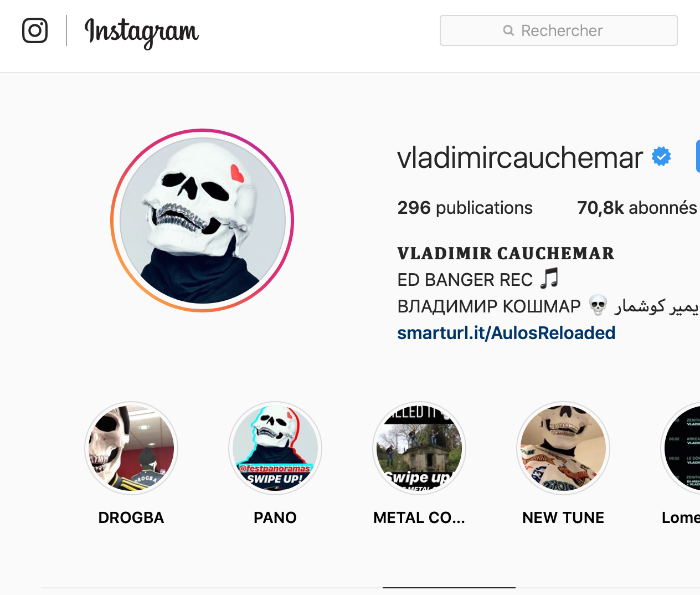The image size is (700, 595).
Task: View the 70,8k abonnés list
Action: point(637,208)
